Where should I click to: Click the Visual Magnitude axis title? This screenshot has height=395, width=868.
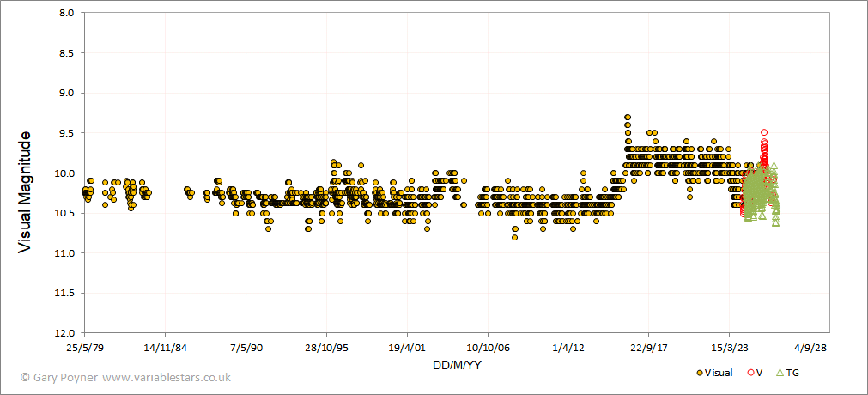23,191
